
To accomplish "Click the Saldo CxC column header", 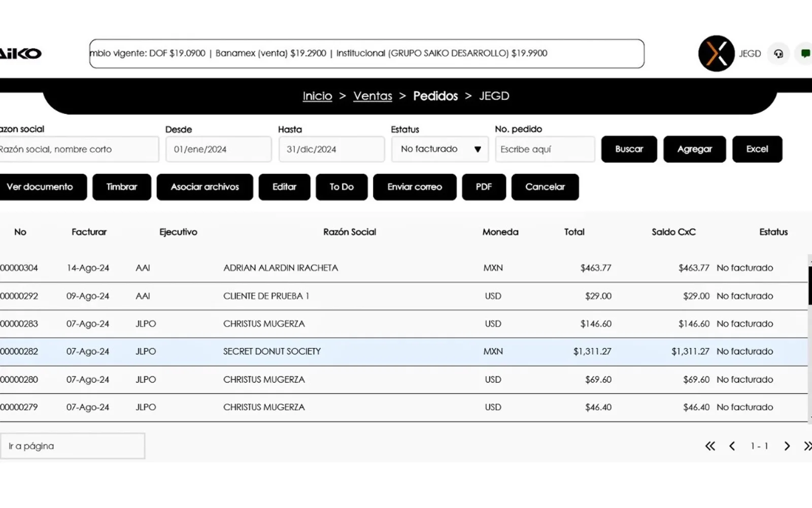I will 673,232.
